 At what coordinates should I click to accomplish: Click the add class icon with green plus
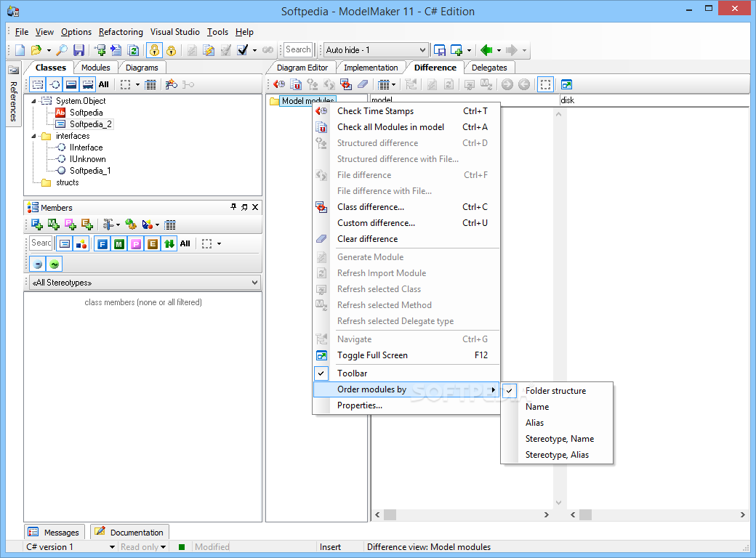(100, 50)
